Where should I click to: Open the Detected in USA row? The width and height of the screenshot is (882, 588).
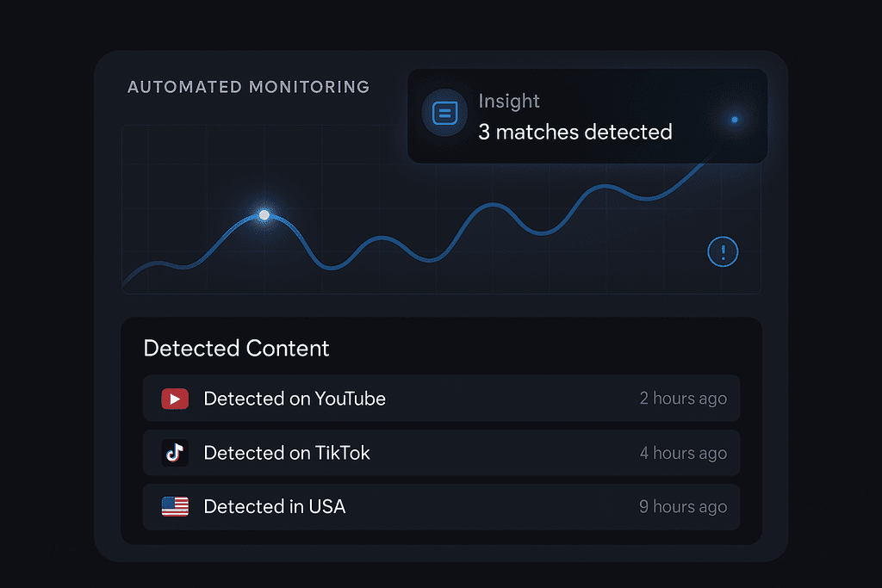(442, 506)
